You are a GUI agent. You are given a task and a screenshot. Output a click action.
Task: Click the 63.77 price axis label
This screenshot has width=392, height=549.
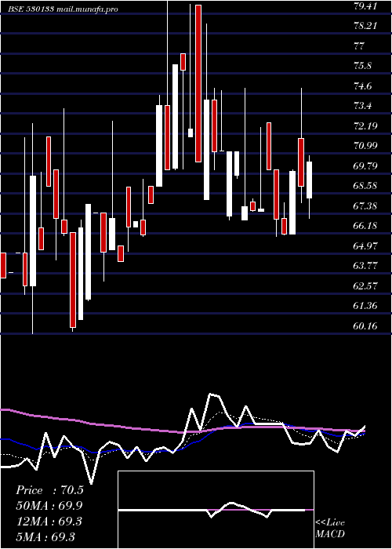(365, 266)
